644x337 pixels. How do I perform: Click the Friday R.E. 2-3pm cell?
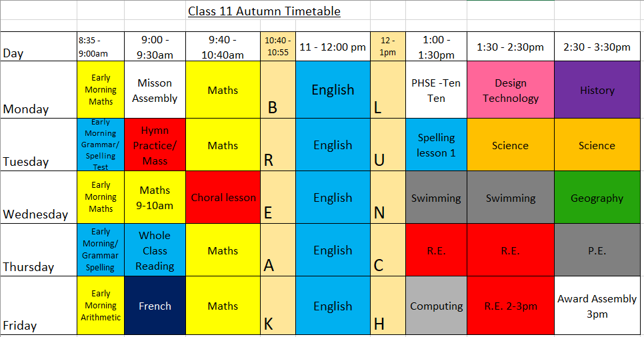[511, 306]
